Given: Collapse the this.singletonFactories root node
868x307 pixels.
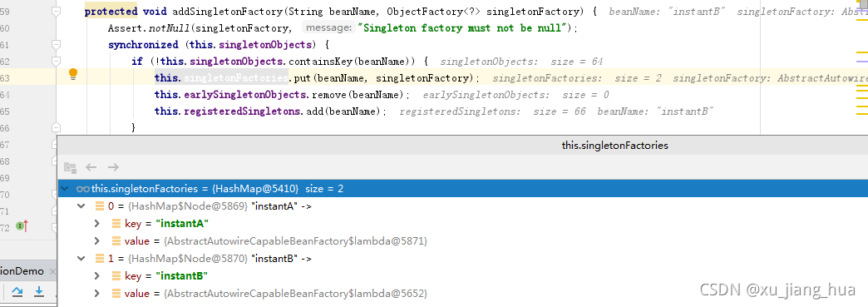Looking at the screenshot, I should click(x=66, y=189).
